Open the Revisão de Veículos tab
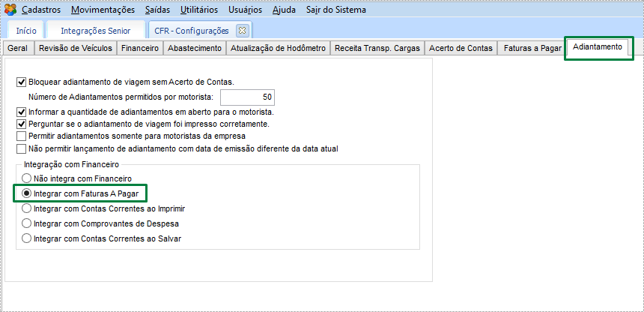The height and width of the screenshot is (312, 644). point(76,48)
